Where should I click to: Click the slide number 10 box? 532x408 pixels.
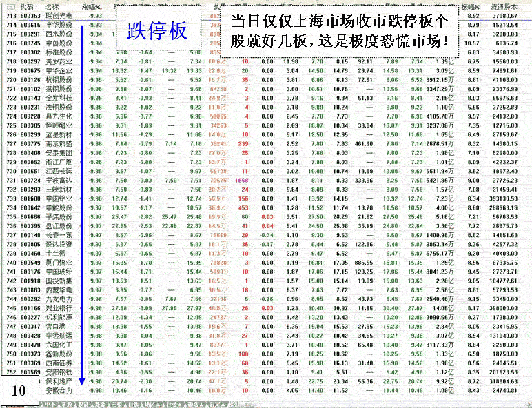coord(19,390)
